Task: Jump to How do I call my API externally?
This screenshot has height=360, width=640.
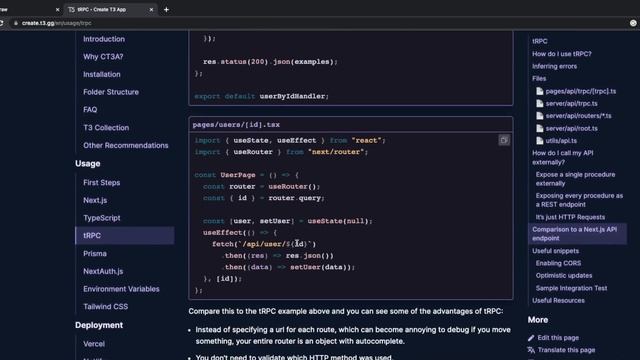Action: 562,158
